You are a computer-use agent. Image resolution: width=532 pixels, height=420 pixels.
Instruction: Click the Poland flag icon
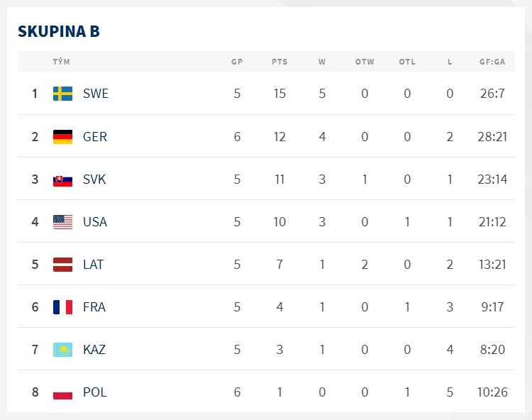[x=62, y=392]
